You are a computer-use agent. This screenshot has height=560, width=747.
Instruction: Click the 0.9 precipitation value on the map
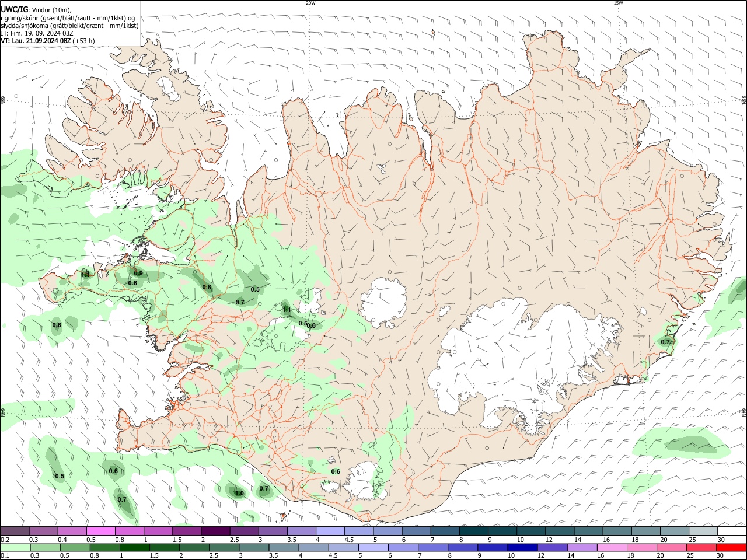(138, 273)
